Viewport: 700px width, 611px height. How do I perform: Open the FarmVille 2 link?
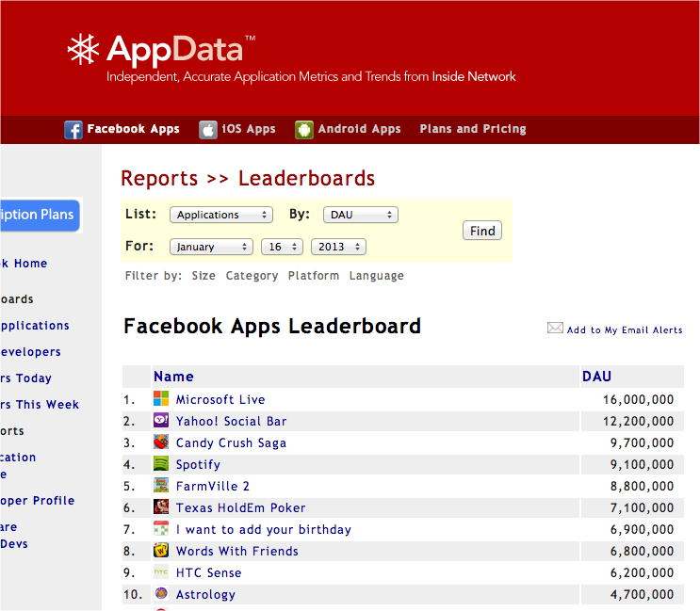coord(213,486)
